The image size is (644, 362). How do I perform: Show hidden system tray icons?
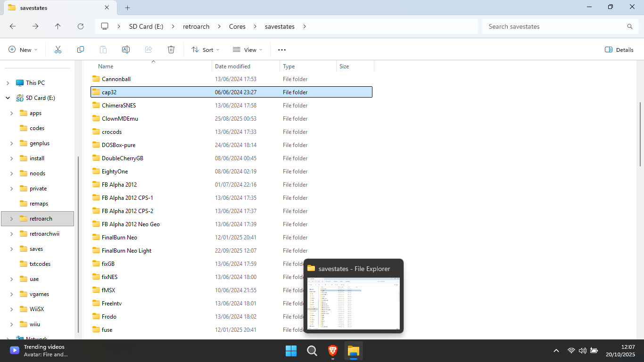point(556,351)
